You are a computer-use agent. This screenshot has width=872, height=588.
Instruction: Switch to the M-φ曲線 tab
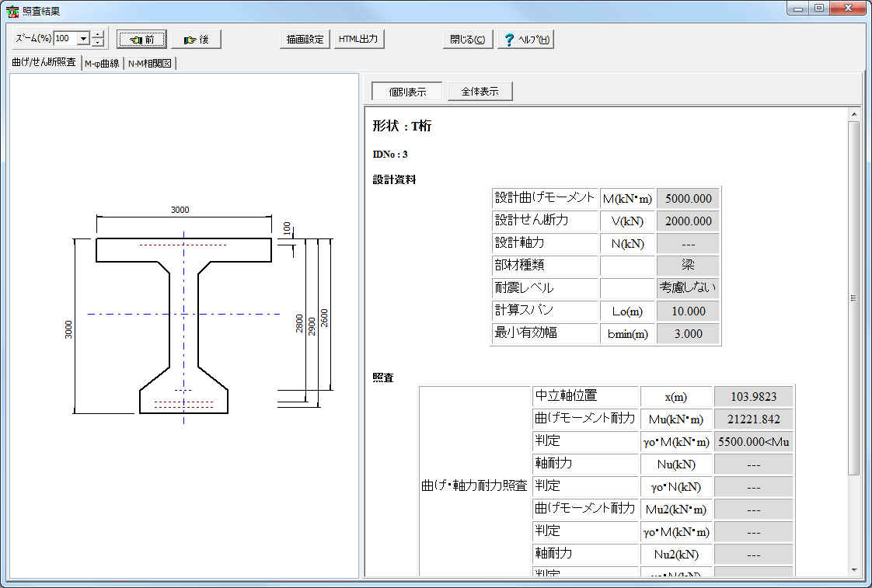click(x=102, y=64)
